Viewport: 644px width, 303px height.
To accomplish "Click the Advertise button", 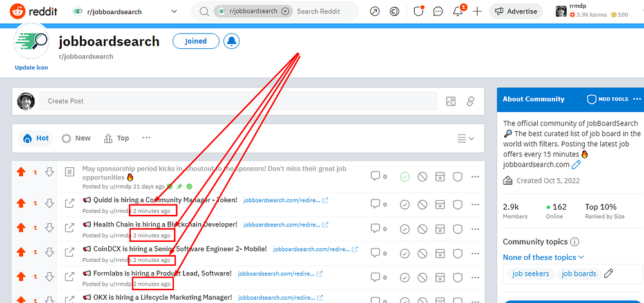I will pos(516,12).
